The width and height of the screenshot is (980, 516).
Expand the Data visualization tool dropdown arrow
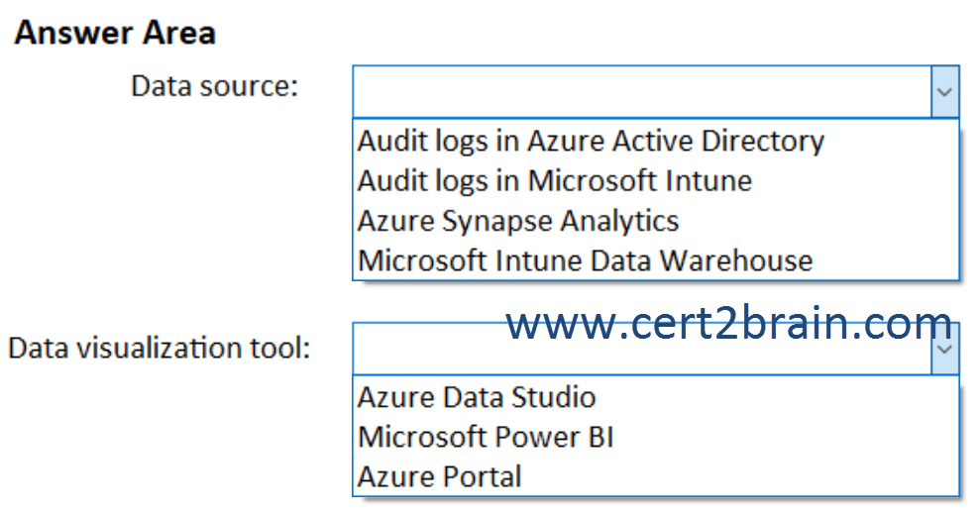click(944, 349)
